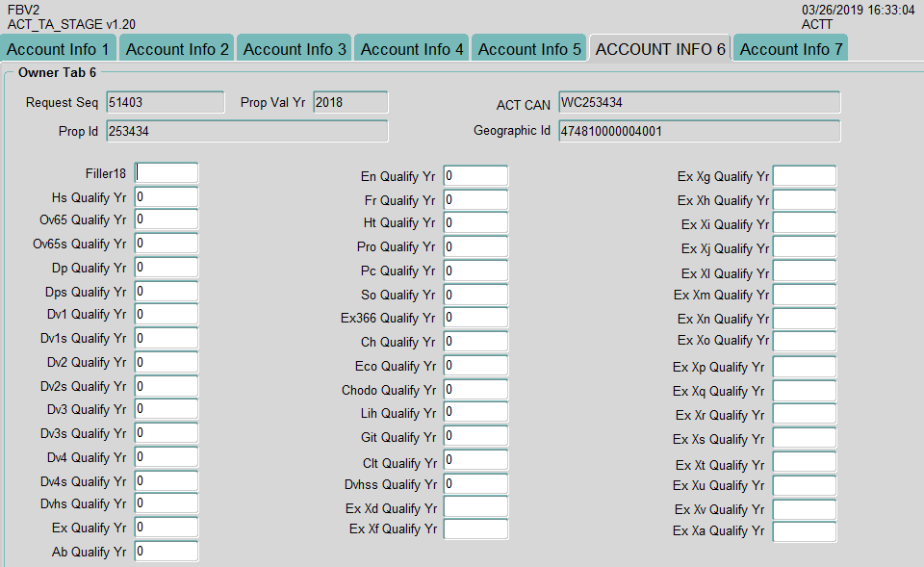The width and height of the screenshot is (924, 567).
Task: Click the Geographic Id field
Action: click(699, 131)
